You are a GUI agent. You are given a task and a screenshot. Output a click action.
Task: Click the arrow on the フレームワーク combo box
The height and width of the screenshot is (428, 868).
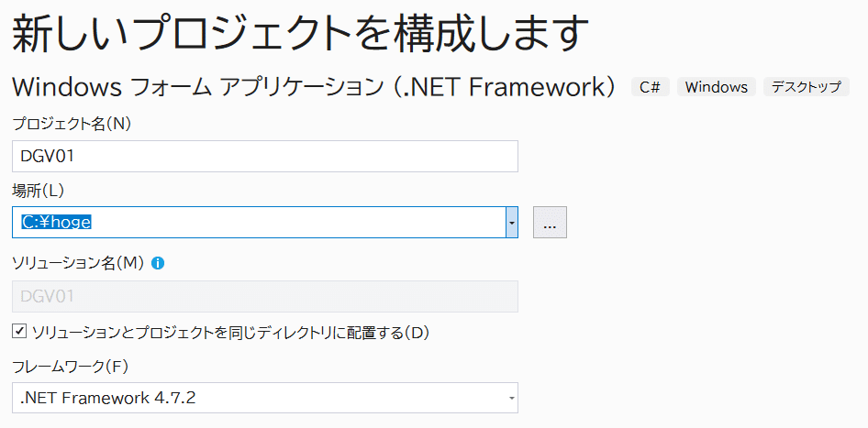point(510,398)
